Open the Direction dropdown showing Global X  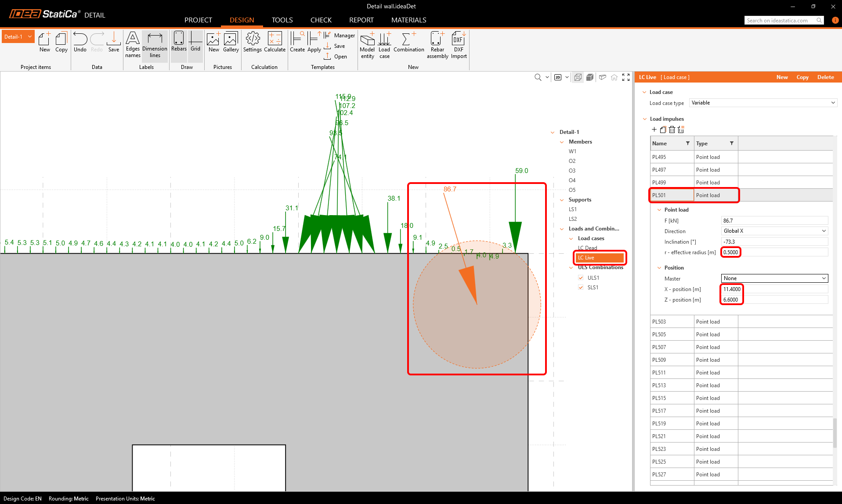click(x=774, y=231)
